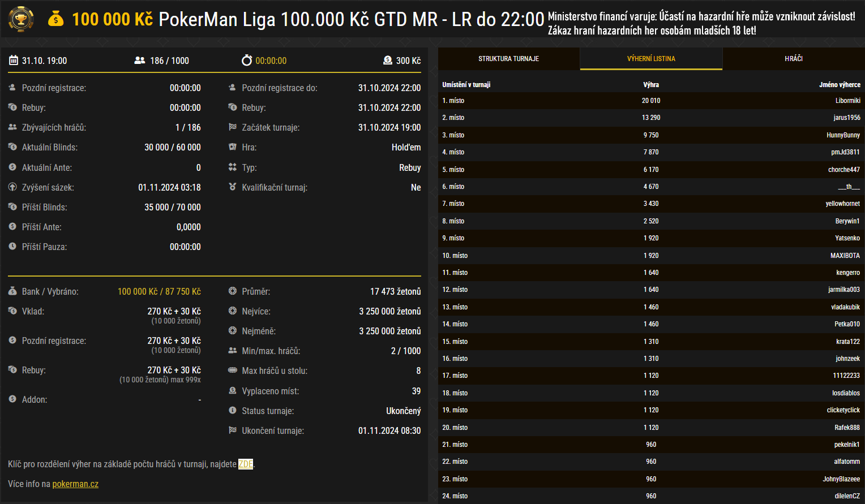Click the tournament end time 01.11.2024 08:30
Viewport: 865px width, 504px height.
tap(389, 430)
